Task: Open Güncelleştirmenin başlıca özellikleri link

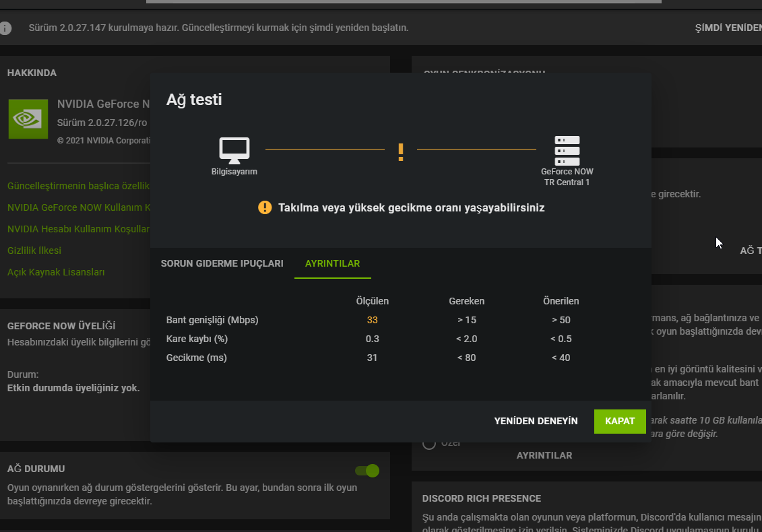Action: pyautogui.click(x=79, y=186)
